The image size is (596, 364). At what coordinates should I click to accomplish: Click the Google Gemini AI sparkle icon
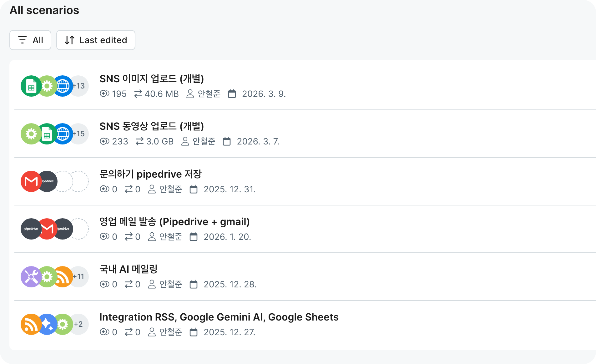tap(47, 324)
